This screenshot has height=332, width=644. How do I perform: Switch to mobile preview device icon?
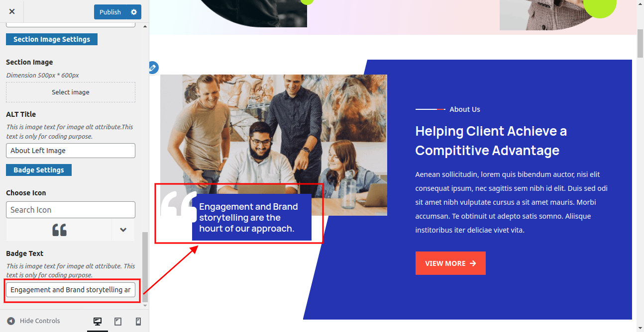[138, 322]
